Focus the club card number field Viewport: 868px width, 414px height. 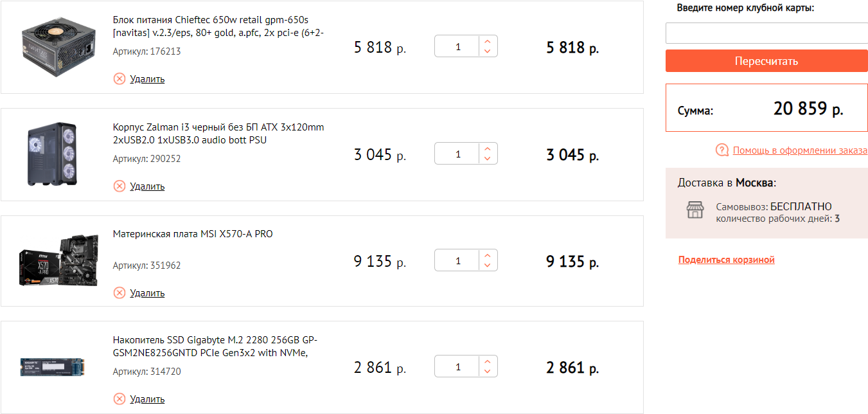click(x=766, y=33)
